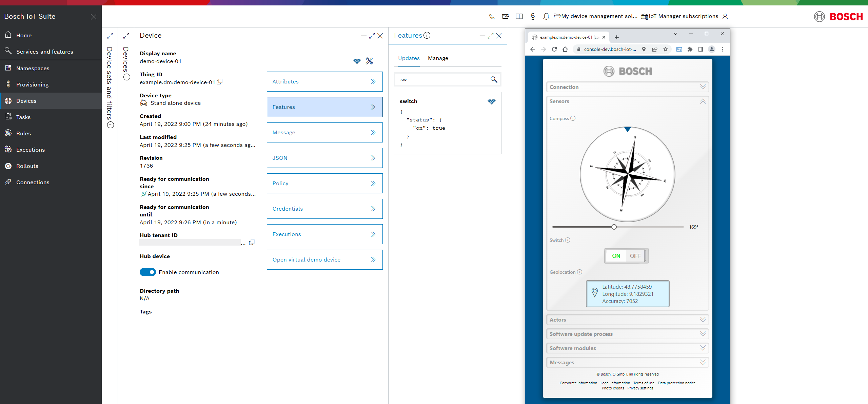Close the Bosch IoT Suite sidebar
This screenshot has height=404, width=868.
pyautogui.click(x=94, y=17)
